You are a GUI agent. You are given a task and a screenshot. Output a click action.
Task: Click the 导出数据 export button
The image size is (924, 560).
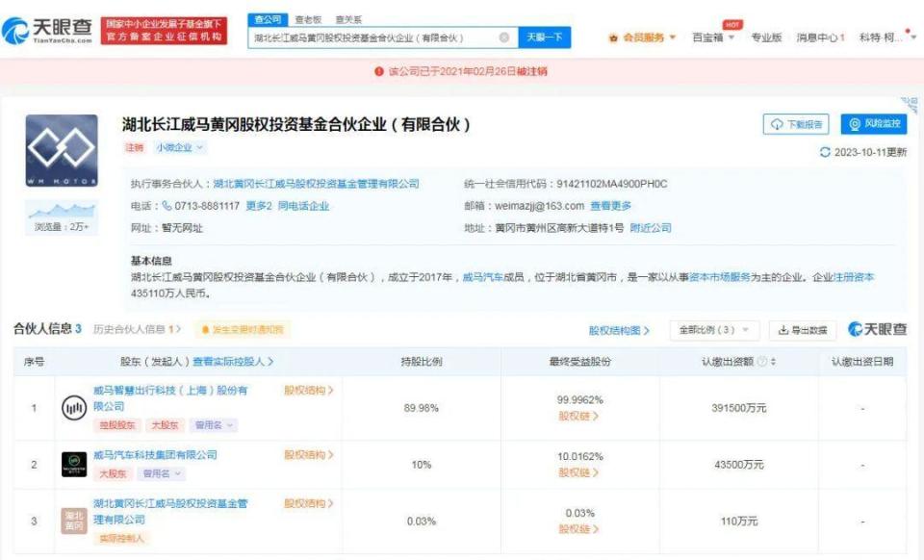(x=803, y=330)
